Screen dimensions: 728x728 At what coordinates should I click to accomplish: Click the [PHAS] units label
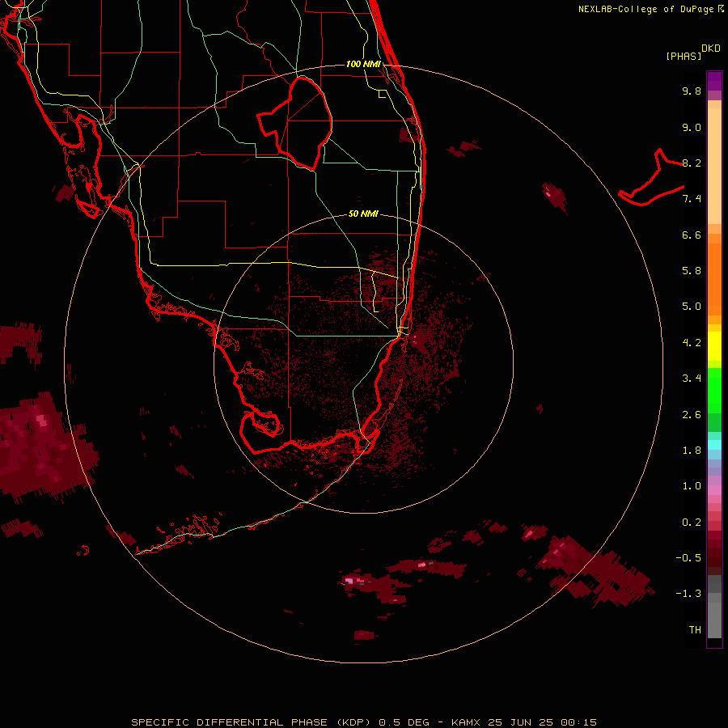(684, 56)
